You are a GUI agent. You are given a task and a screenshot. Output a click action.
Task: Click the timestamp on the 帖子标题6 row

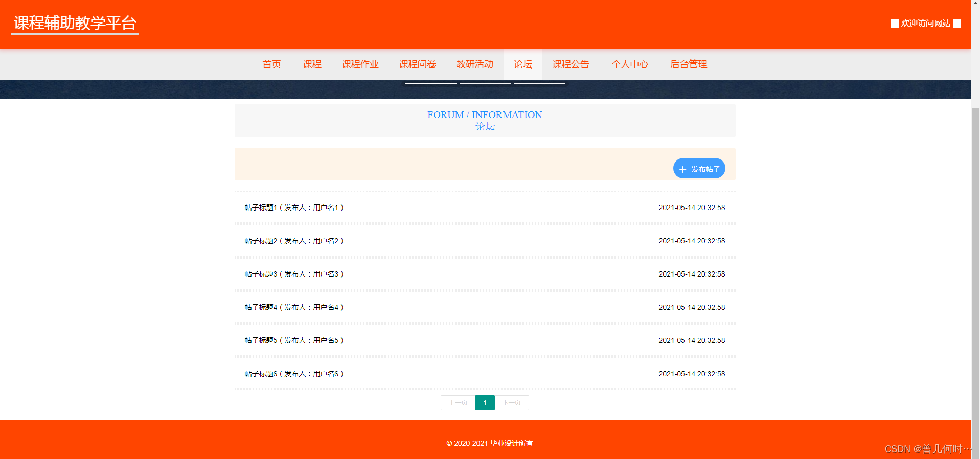coord(692,374)
